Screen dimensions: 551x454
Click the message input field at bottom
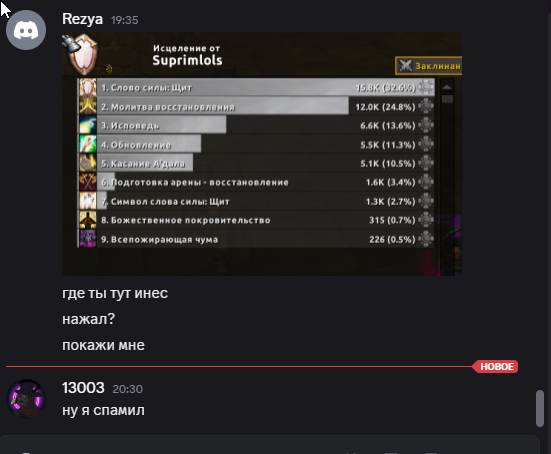point(270,445)
